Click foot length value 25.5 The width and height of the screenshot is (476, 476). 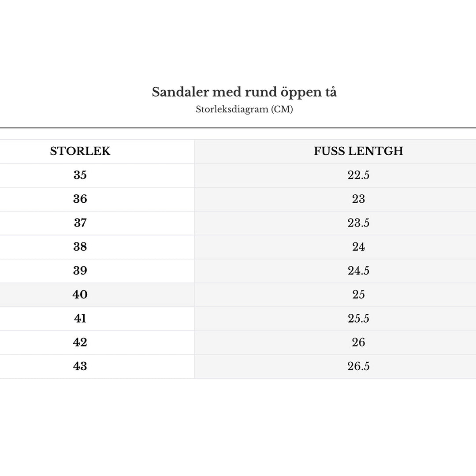point(358,319)
